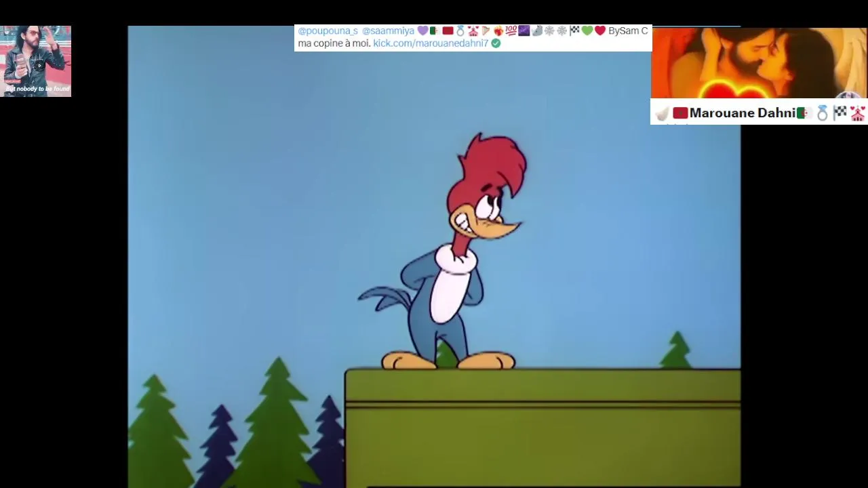Open the @saammiya mention link
868x488 pixels.
[388, 31]
